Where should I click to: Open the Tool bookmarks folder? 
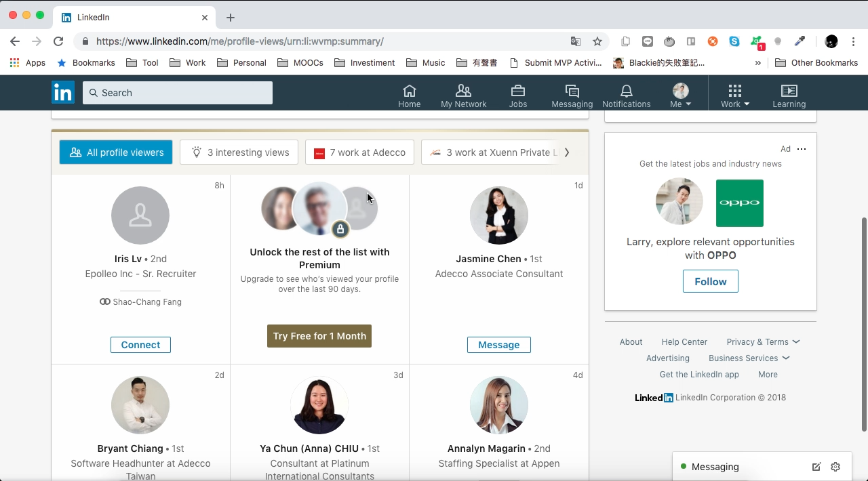(x=142, y=63)
